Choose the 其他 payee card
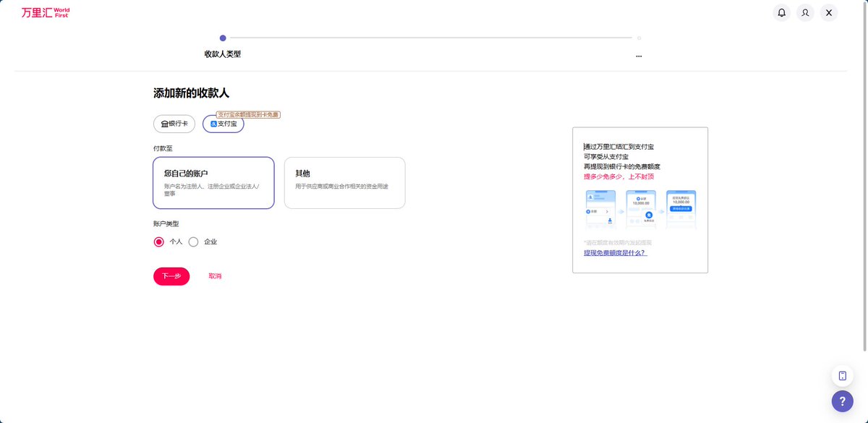Screen dimensions: 868x423 pyautogui.click(x=344, y=183)
